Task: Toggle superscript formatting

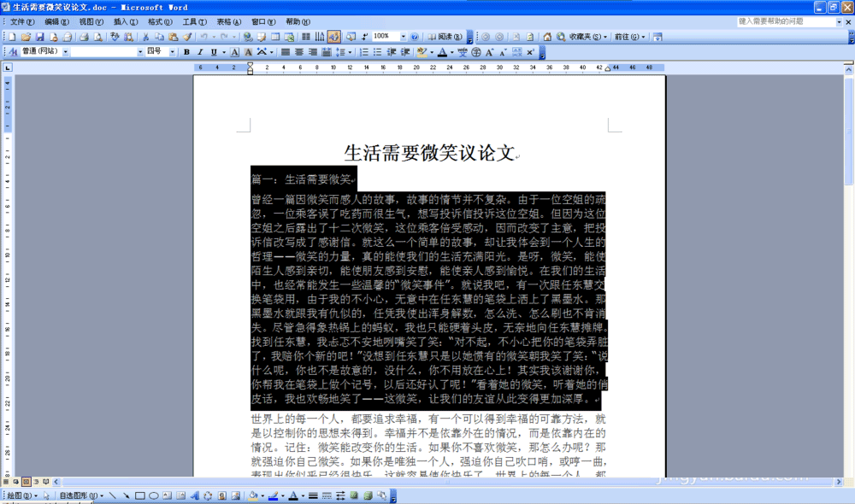Action: [530, 52]
